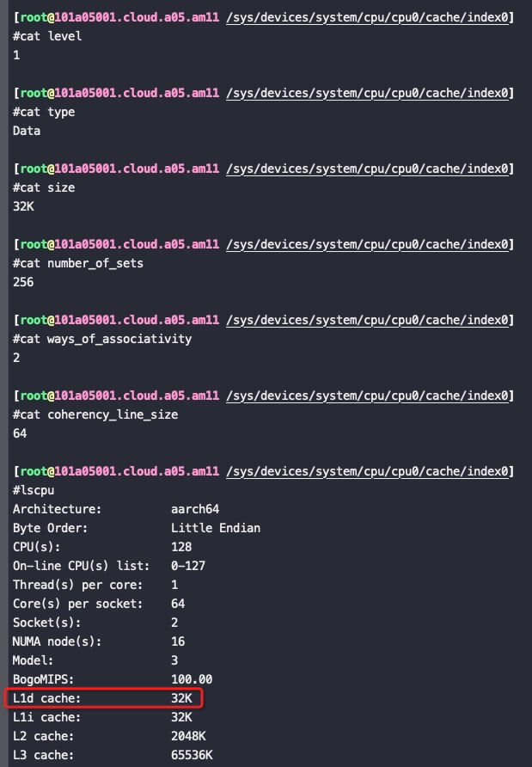
Task: Click the 'NUMA node(s)' value 16
Action: 178,641
